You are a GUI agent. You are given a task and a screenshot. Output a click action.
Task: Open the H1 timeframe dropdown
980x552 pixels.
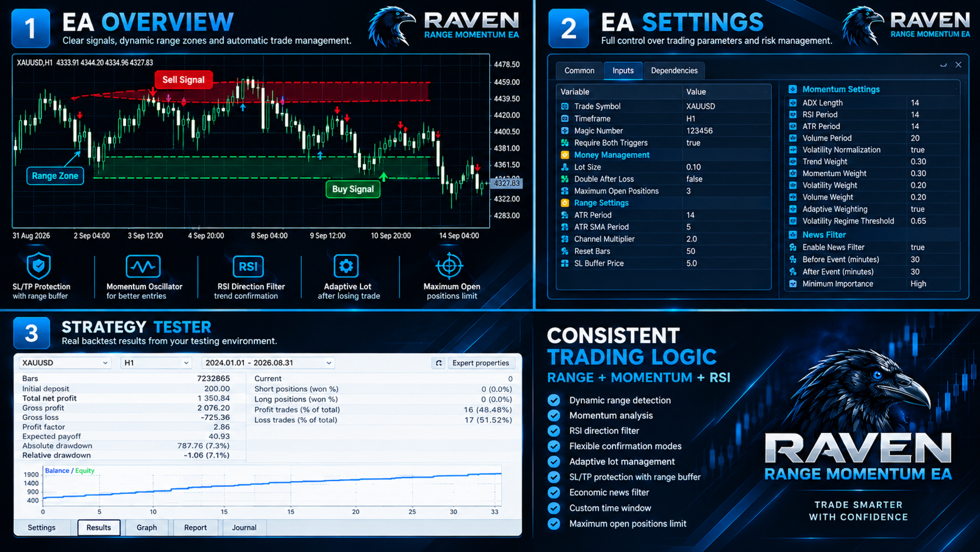coord(156,363)
